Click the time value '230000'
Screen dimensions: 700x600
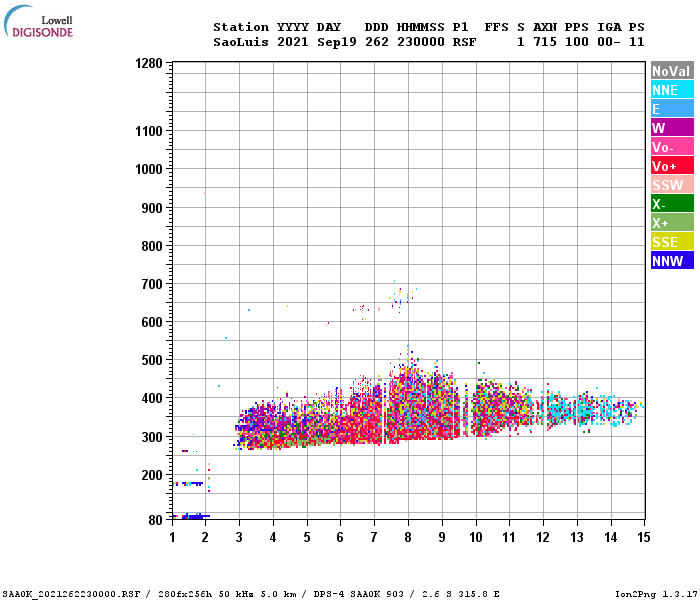tap(421, 42)
